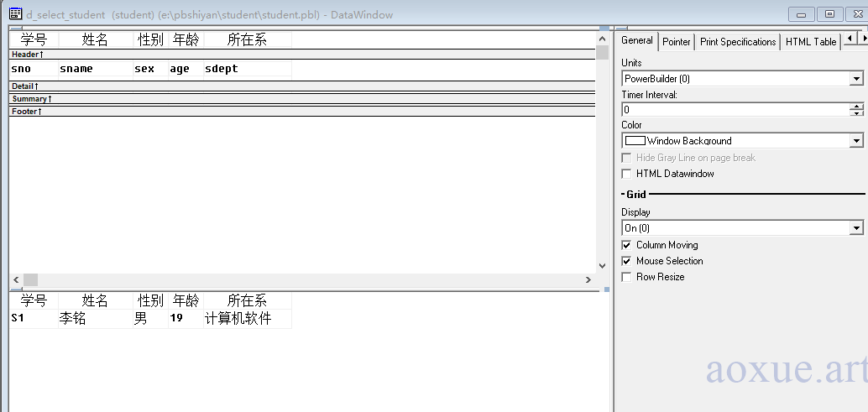Image resolution: width=868 pixels, height=412 pixels.
Task: Select the age column in Detail band
Action: coord(186,69)
